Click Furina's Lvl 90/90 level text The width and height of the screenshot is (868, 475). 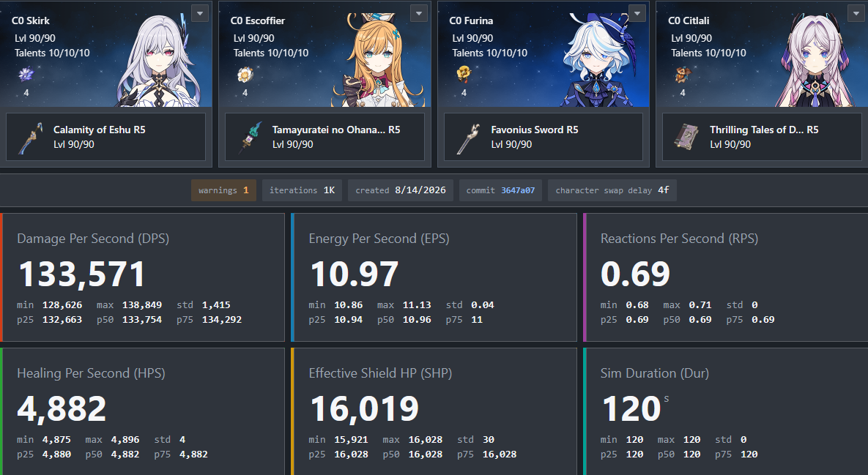tap(474, 38)
